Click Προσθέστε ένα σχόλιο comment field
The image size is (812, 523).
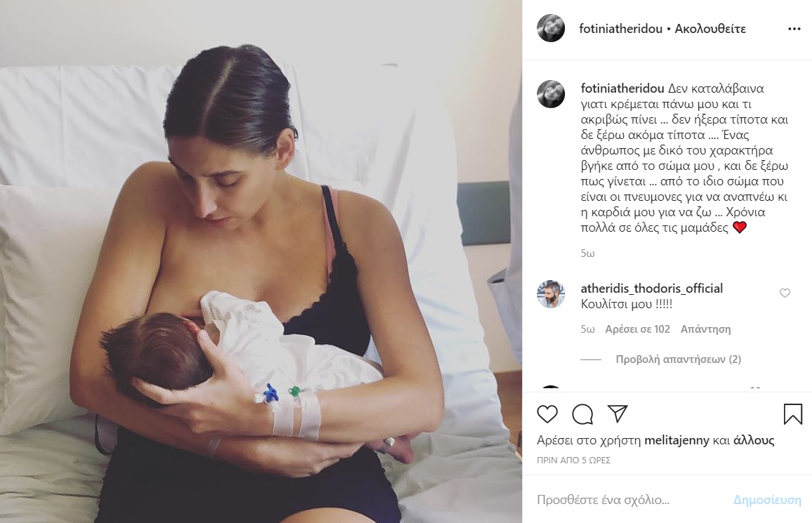[632, 500]
